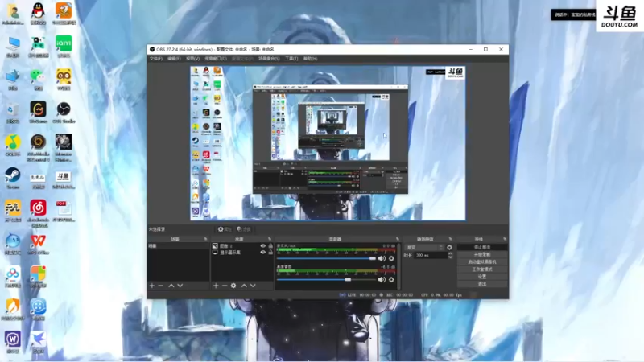644x362 pixels.
Task: Open Recycle Bin desktop icon
Action: [x=13, y=113]
